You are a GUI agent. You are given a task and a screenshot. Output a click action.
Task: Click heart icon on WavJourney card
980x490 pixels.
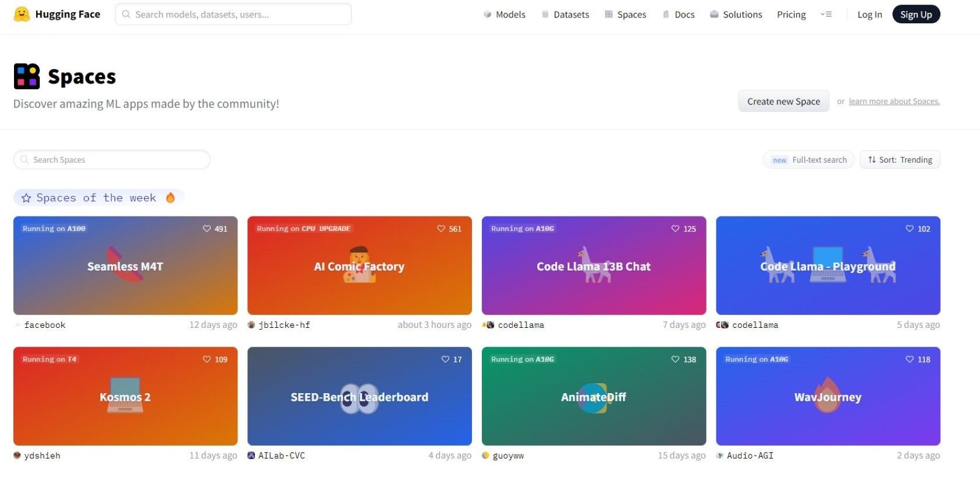point(909,359)
